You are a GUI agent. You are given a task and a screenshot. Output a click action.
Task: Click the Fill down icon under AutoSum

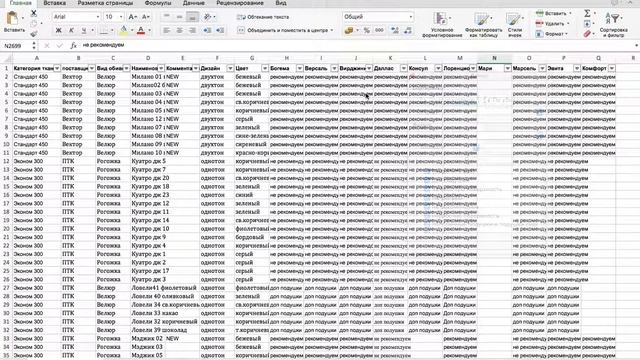pyautogui.click(x=587, y=24)
